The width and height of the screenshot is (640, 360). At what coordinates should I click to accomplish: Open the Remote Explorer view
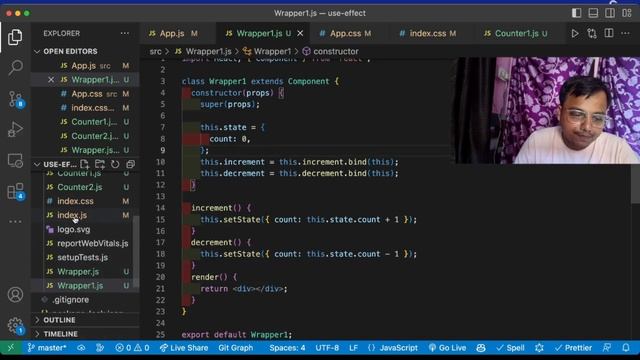tap(15, 160)
